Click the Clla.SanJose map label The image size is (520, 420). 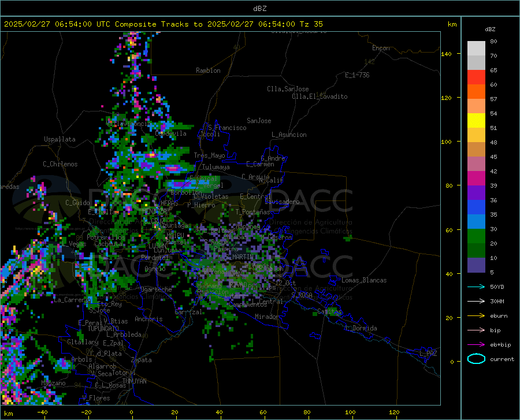coord(288,89)
